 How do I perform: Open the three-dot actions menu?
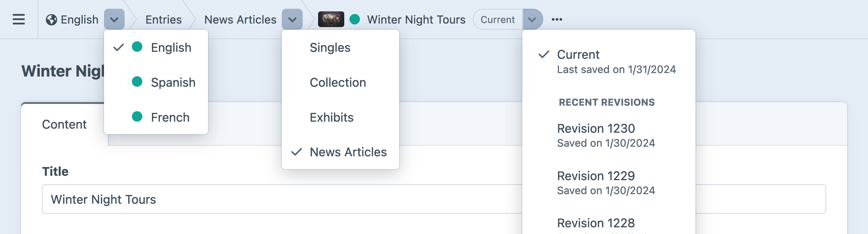point(557,19)
